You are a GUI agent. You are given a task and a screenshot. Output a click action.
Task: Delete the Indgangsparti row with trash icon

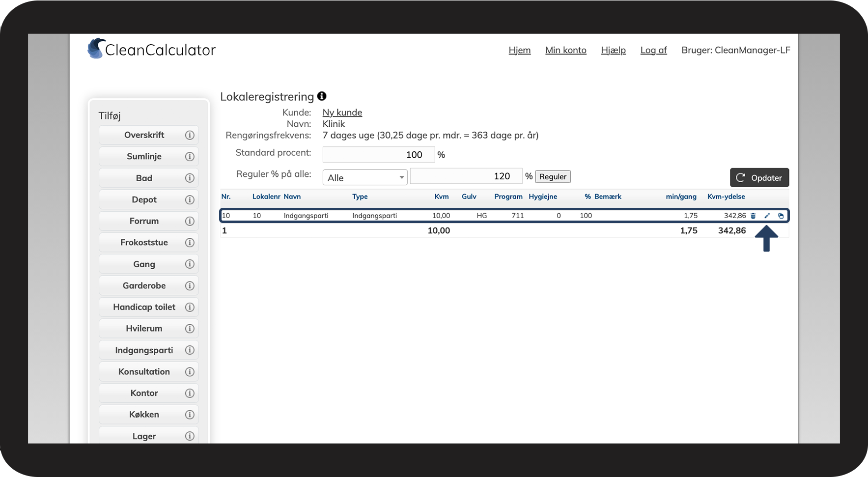[x=753, y=216]
